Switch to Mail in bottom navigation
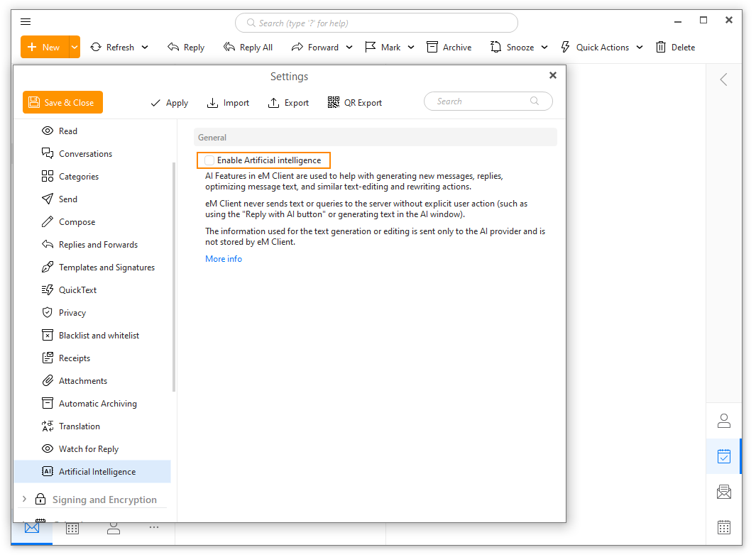756x557 pixels. point(32,529)
